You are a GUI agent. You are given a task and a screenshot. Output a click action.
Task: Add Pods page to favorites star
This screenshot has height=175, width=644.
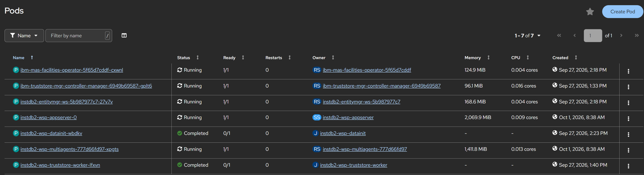[x=590, y=12]
